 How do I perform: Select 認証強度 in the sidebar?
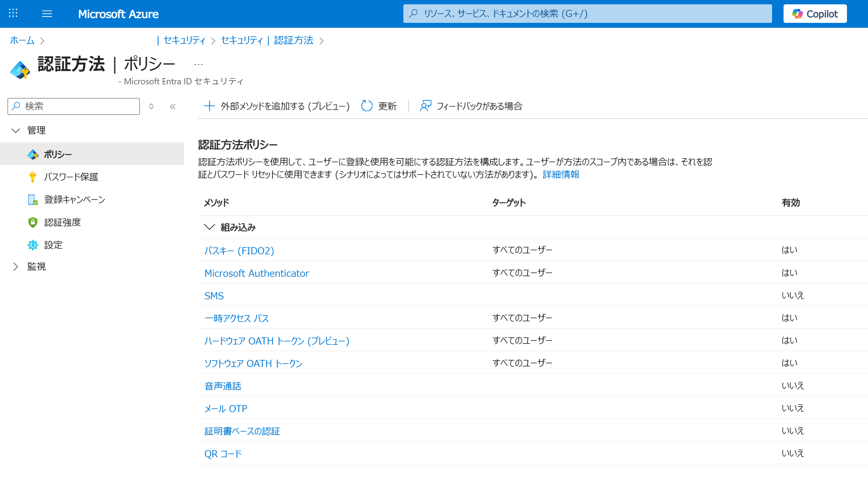click(x=62, y=222)
